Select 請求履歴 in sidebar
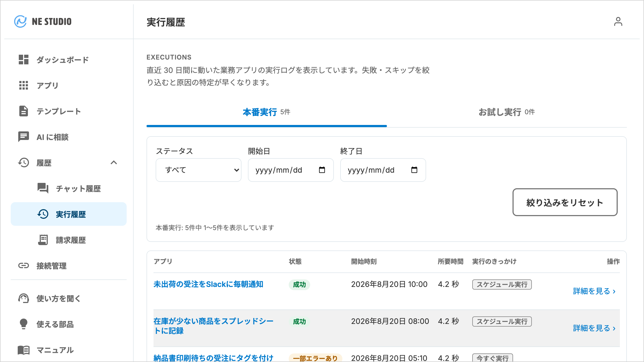The width and height of the screenshot is (644, 362). (x=69, y=240)
